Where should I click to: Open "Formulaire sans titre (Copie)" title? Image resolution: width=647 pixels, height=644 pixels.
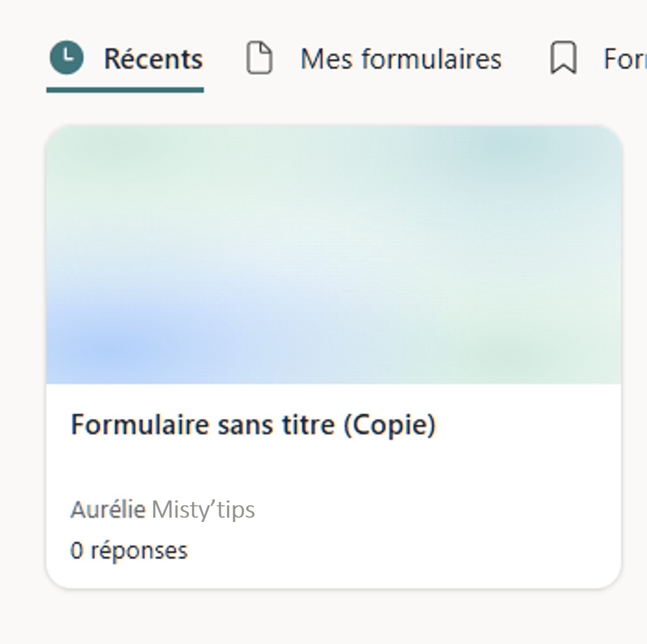tap(253, 424)
